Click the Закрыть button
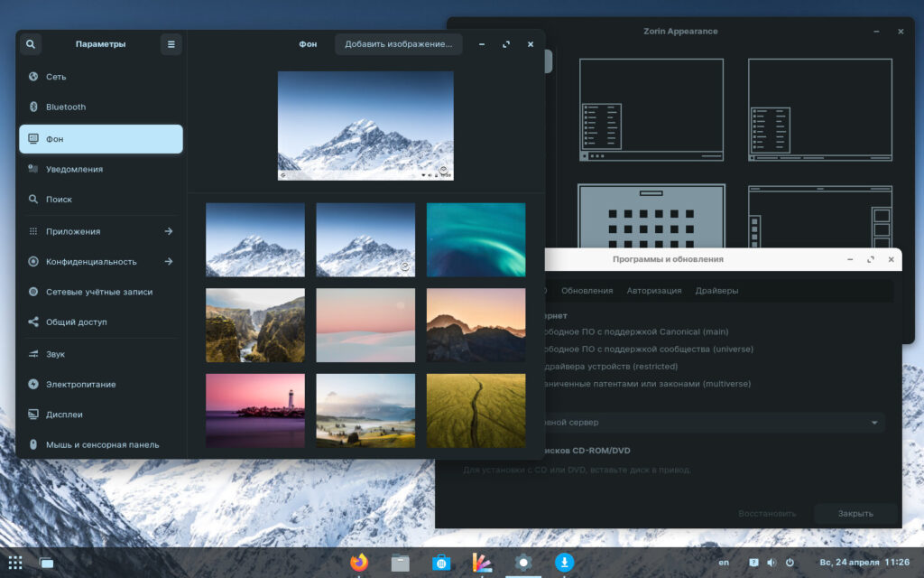The width and height of the screenshot is (924, 578). click(855, 514)
